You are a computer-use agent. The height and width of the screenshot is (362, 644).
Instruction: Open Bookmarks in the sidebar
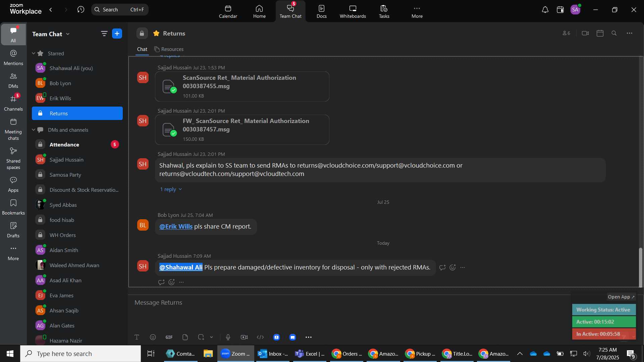[13, 207]
